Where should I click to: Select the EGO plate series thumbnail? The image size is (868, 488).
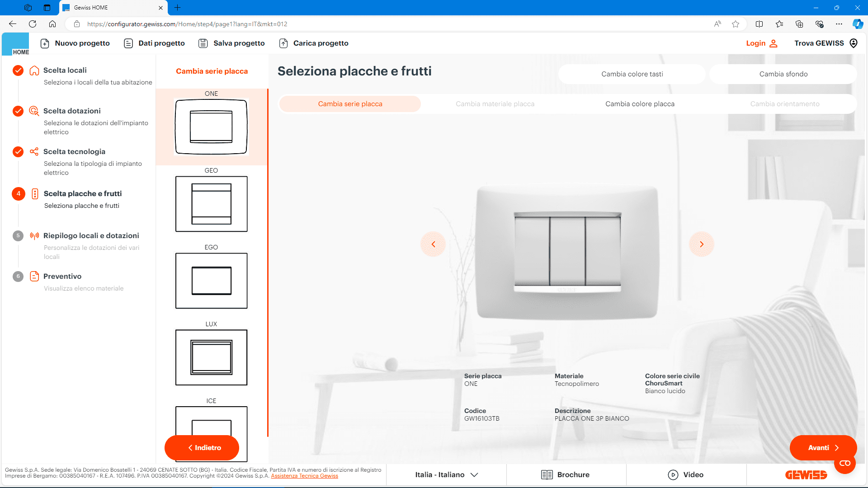coord(212,281)
